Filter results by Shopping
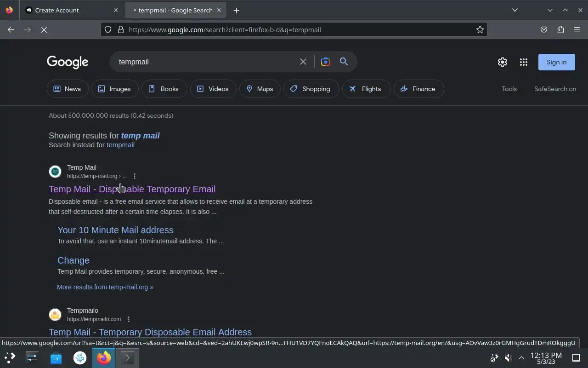588x368 pixels. click(311, 89)
